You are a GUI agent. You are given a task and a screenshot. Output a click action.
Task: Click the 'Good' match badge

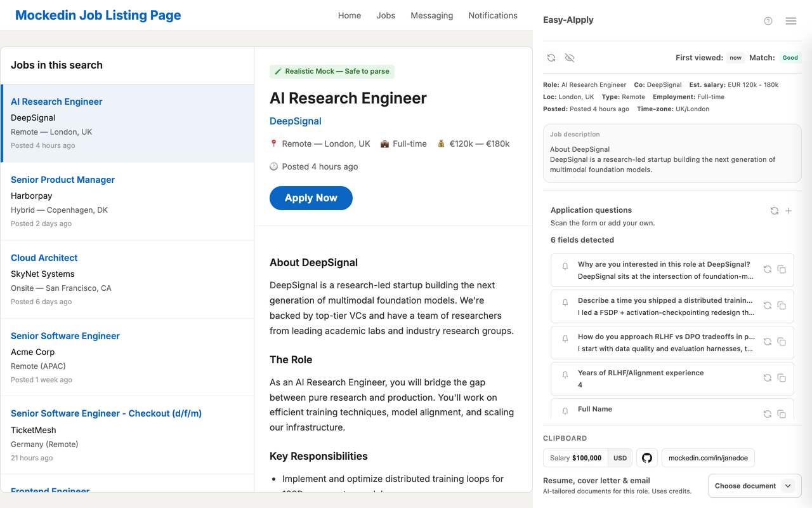790,58
